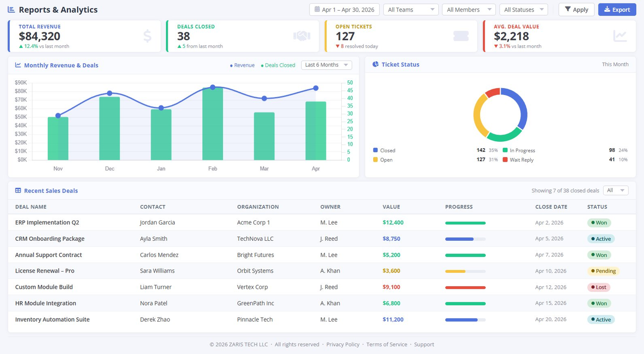Click the License Renewal – Pro progress bar
This screenshot has height=354, width=644.
pos(465,271)
